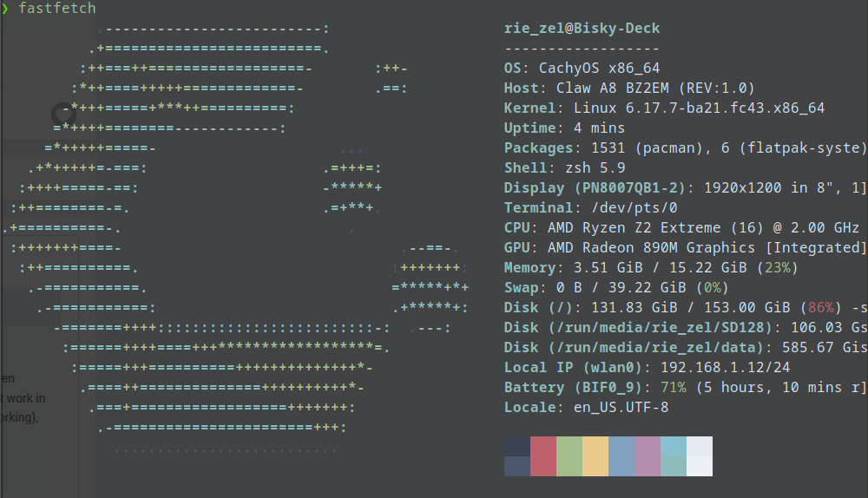This screenshot has width=868, height=498.
Task: Click the Shell zsh 5.9 line
Action: (x=564, y=168)
